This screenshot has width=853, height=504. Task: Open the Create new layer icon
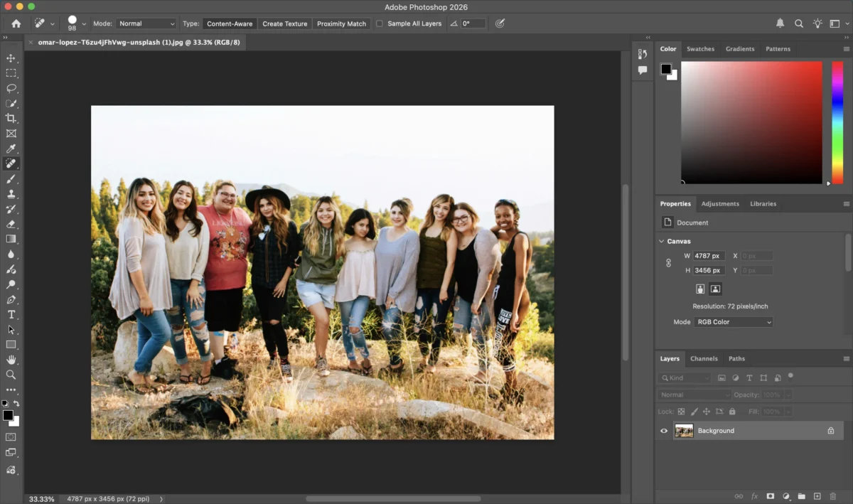pos(817,496)
